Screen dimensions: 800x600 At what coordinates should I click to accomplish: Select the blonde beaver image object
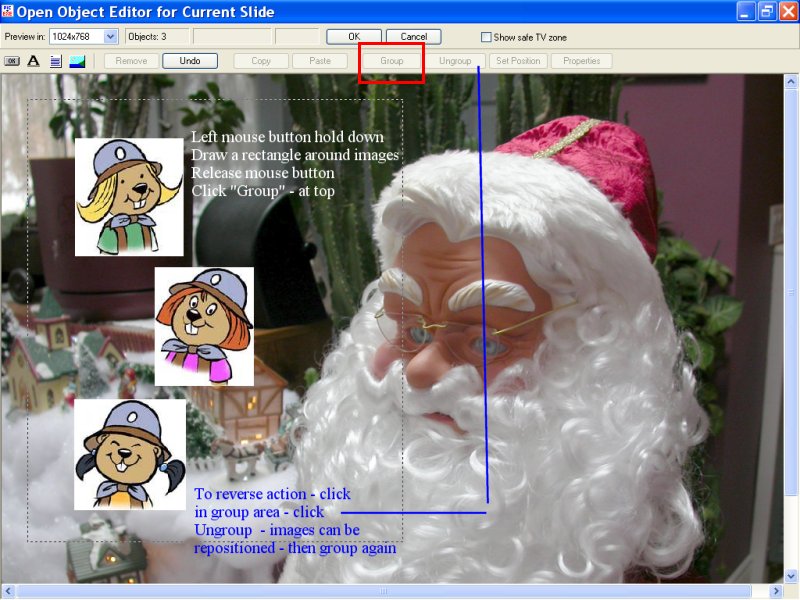pyautogui.click(x=129, y=197)
